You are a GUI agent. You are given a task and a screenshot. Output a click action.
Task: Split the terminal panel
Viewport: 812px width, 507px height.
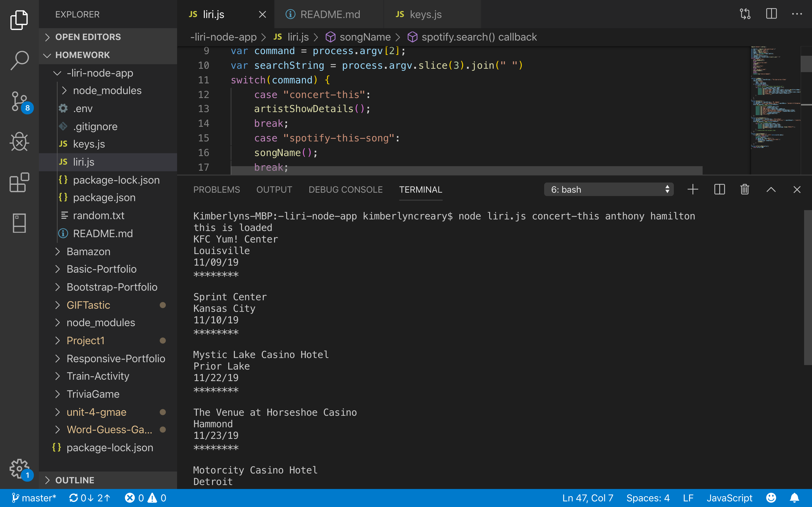click(x=720, y=190)
